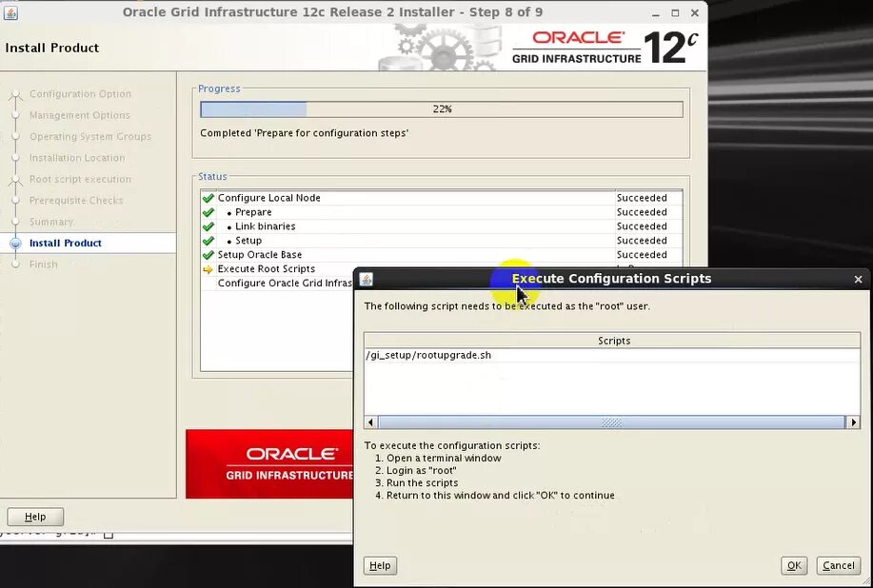Click the green check beside Prepare
This screenshot has width=873, height=588.
click(208, 212)
